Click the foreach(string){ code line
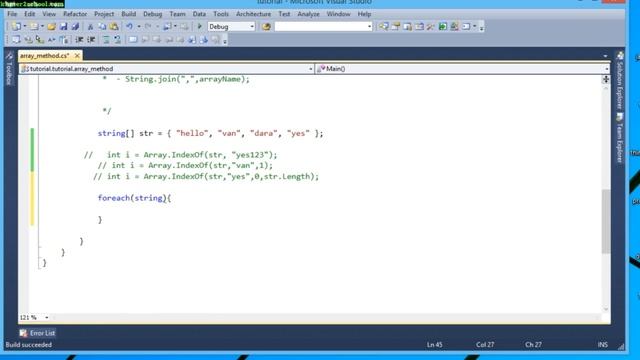The image size is (640, 360). pos(134,198)
